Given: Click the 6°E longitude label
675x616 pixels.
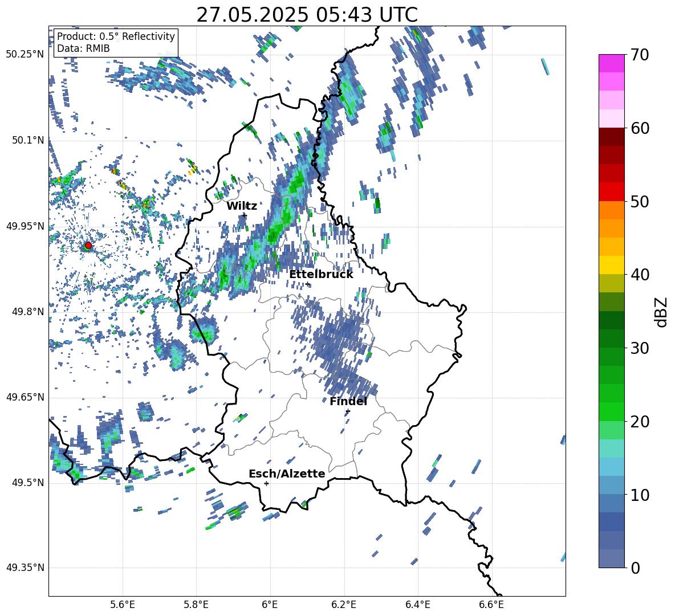Looking at the screenshot, I should tap(270, 605).
